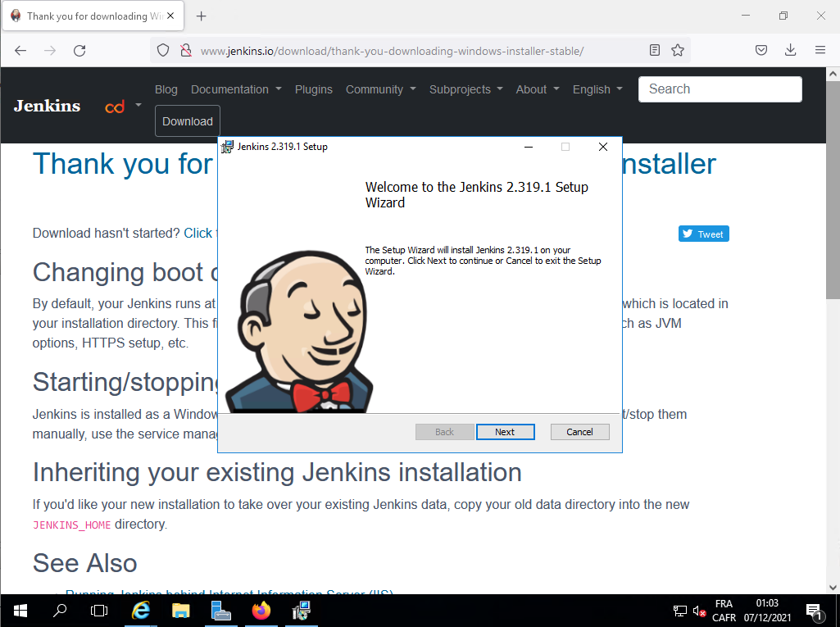
Task: Open the Firefox downloads panel
Action: pos(791,51)
